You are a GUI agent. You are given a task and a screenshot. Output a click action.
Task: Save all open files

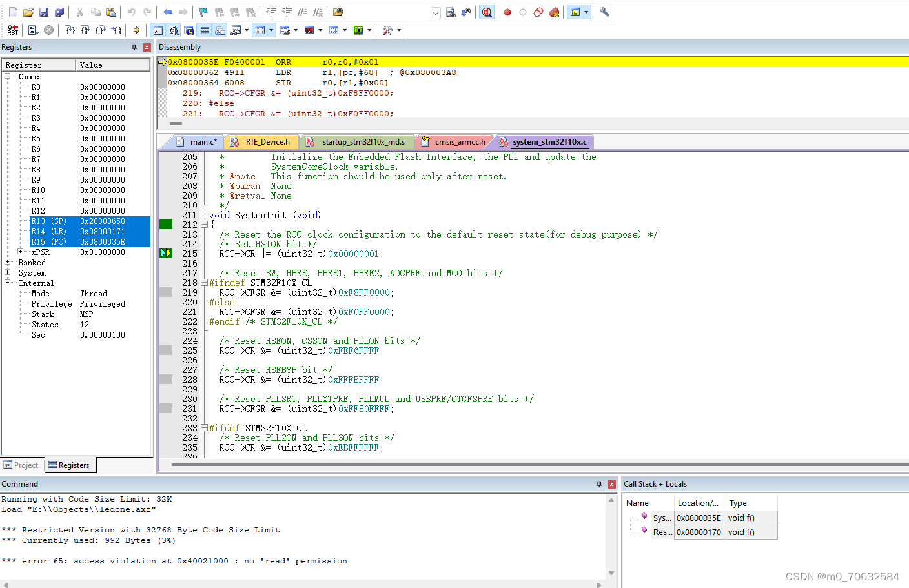coord(59,12)
